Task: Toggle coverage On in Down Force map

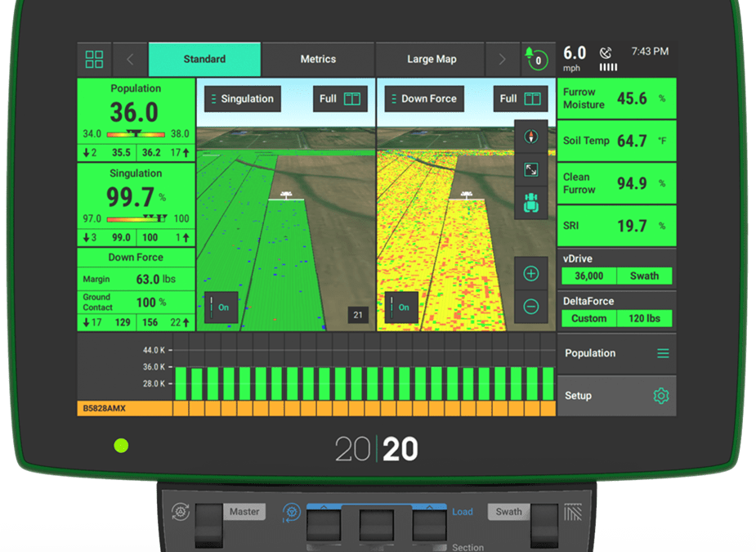Action: point(401,307)
